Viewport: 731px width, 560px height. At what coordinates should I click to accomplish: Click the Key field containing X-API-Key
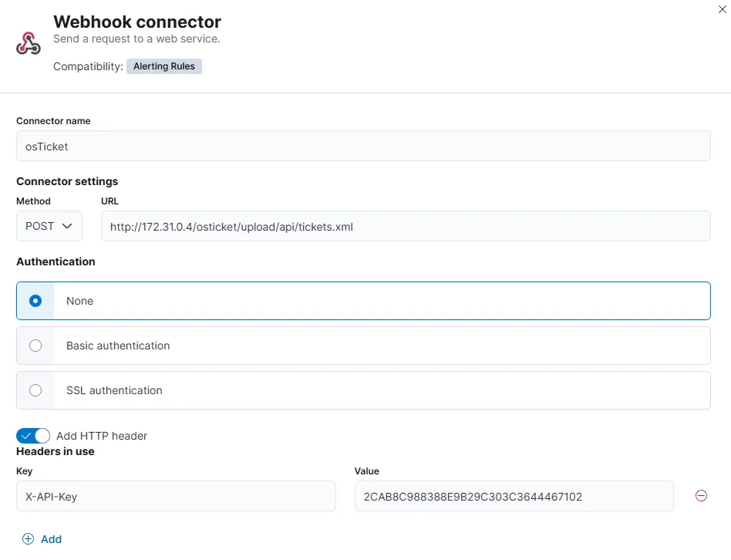[x=176, y=496]
